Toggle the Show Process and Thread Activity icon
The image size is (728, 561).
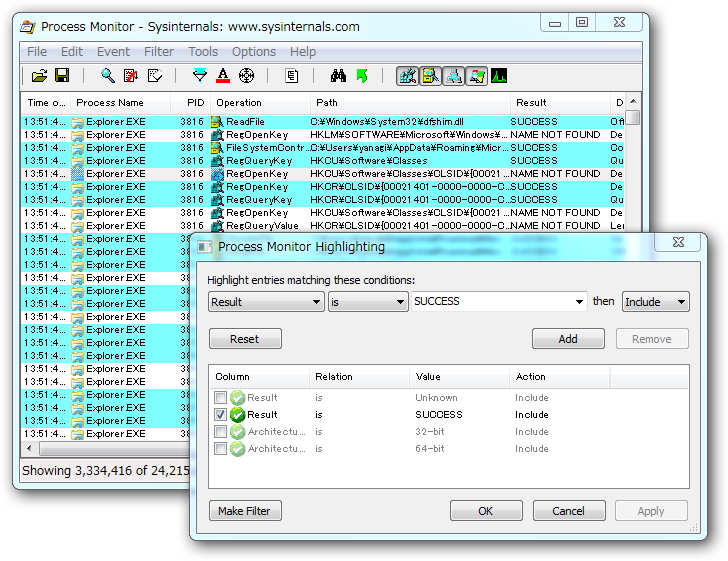[476, 76]
